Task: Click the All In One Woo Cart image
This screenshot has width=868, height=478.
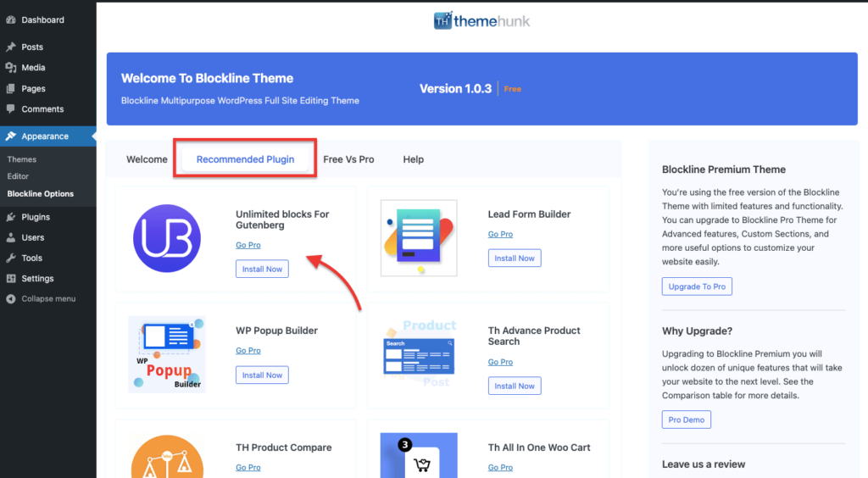Action: tap(419, 455)
